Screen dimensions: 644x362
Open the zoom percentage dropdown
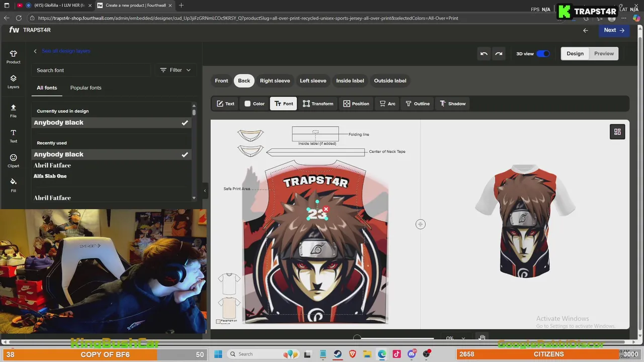(456, 338)
